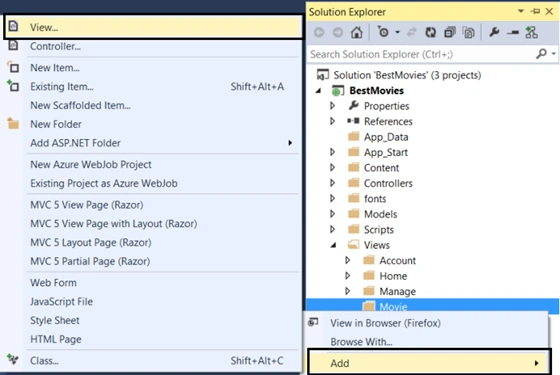Choose Controller... from the Add submenu
The image size is (560, 375).
[153, 46]
